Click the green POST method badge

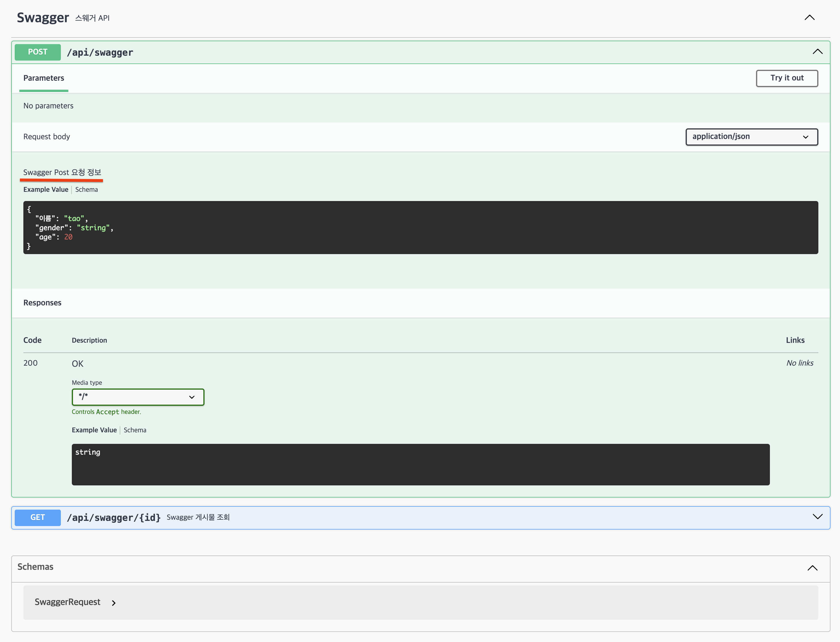(37, 52)
